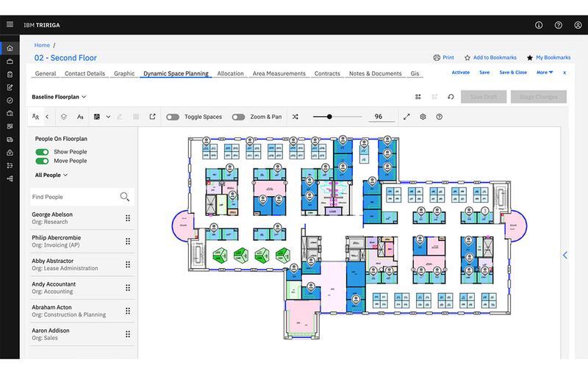
Task: Click the text labels (Aa) icon
Action: 80,117
